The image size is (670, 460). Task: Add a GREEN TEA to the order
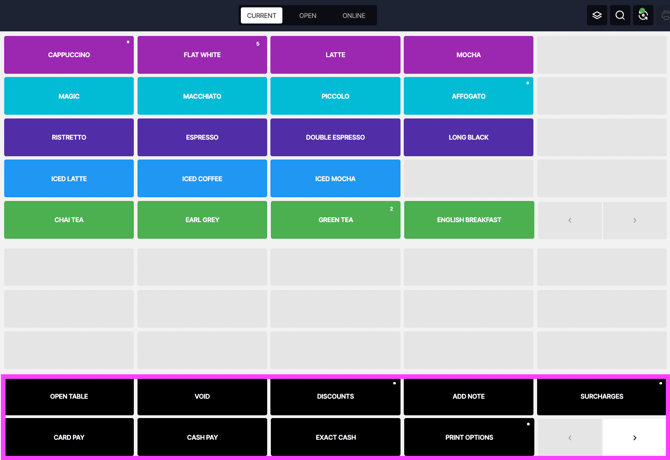click(335, 220)
